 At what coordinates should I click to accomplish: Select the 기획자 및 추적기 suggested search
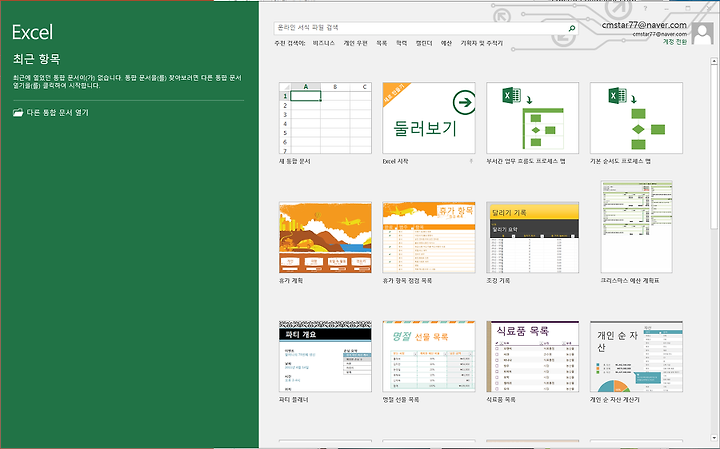point(482,43)
